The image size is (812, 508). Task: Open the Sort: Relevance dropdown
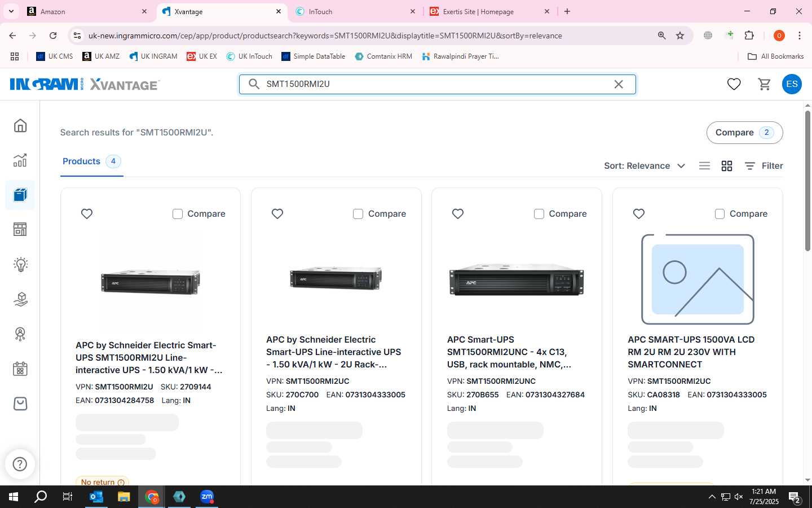click(645, 166)
